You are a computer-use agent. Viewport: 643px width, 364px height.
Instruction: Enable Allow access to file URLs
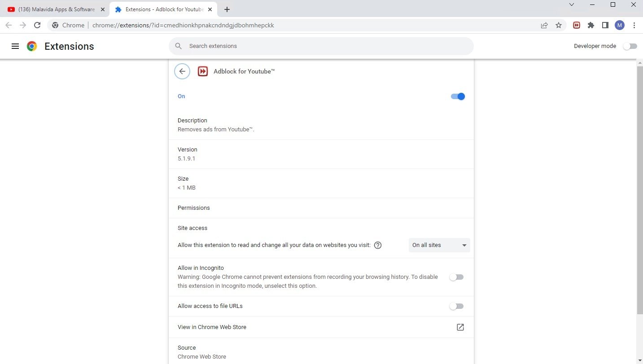coord(456,306)
